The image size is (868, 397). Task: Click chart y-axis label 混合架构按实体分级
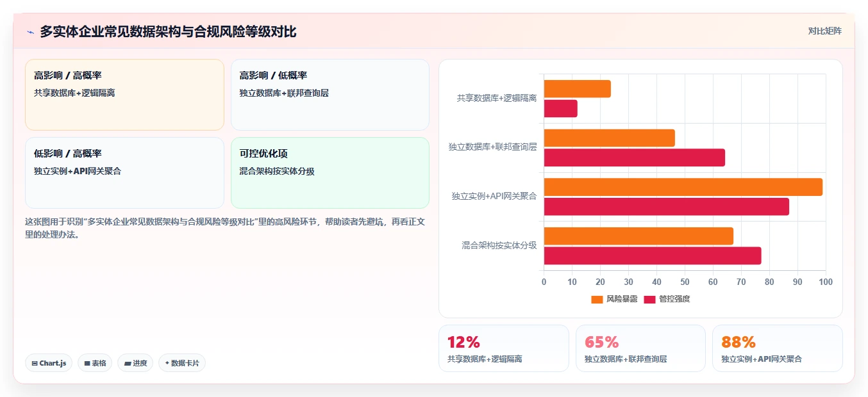pos(499,245)
